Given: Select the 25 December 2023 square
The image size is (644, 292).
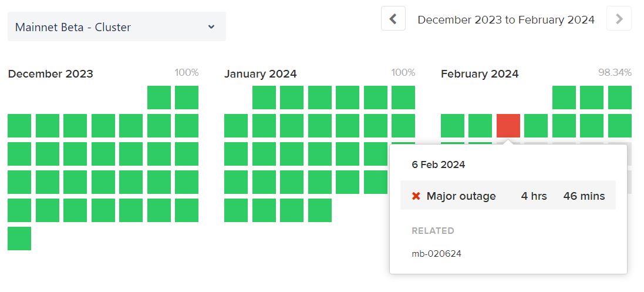Looking at the screenshot, I should (x=47, y=210).
